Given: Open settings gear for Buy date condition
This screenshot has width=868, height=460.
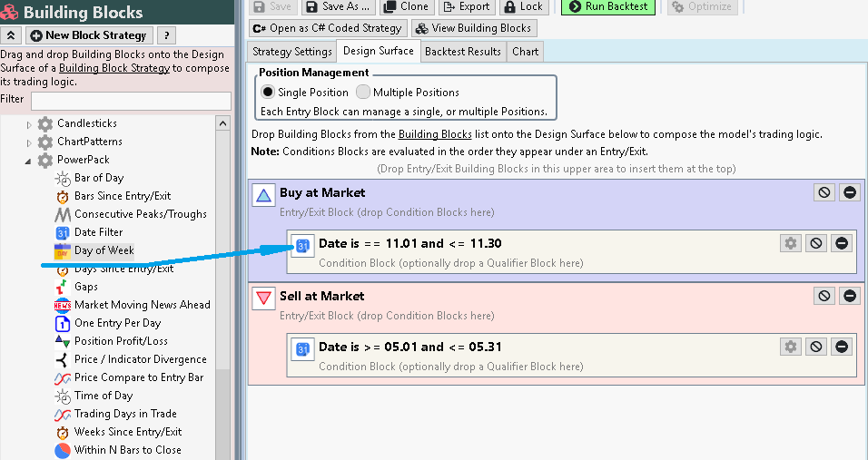Looking at the screenshot, I should 790,243.
